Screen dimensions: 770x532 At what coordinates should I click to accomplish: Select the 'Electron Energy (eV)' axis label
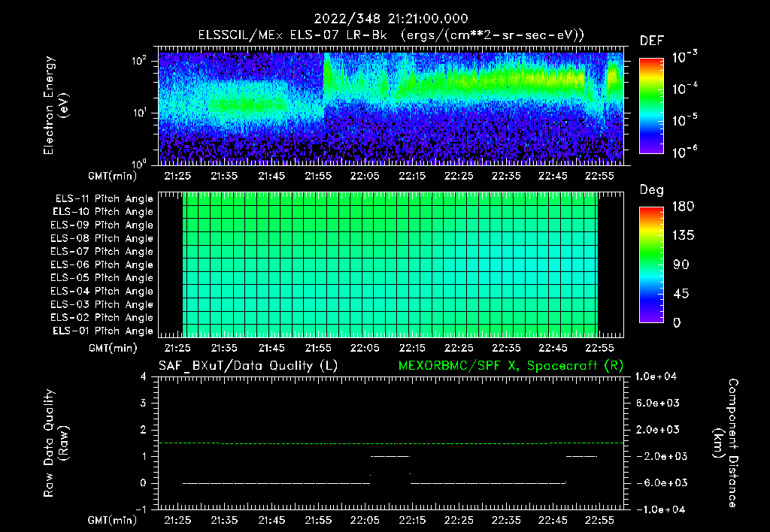(56, 105)
